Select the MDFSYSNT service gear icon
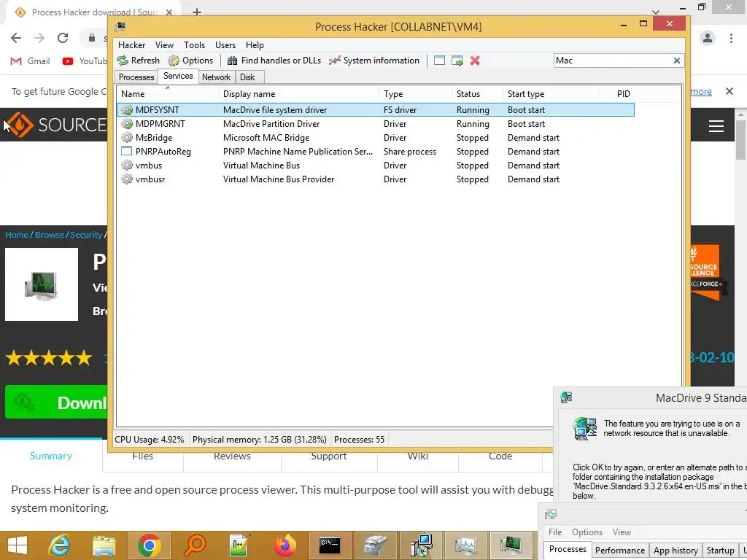This screenshot has height=560, width=747. pyautogui.click(x=127, y=110)
